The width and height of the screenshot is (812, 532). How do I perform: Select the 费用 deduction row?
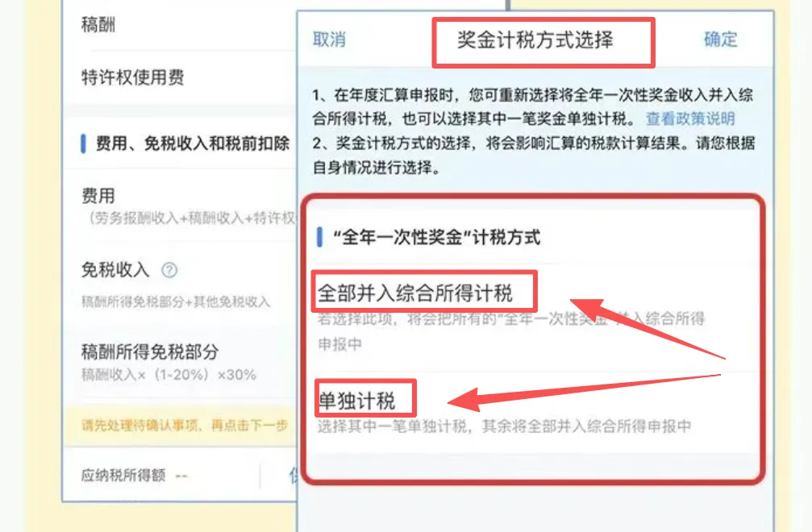pyautogui.click(x=180, y=206)
